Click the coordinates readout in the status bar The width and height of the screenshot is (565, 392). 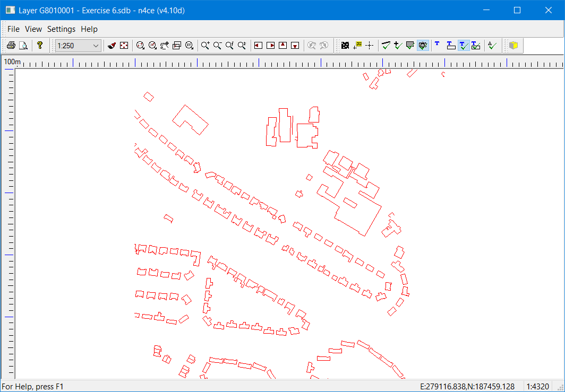467,387
